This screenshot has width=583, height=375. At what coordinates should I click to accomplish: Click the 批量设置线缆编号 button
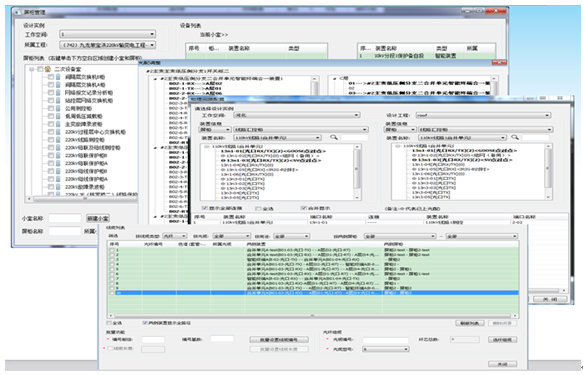278,340
